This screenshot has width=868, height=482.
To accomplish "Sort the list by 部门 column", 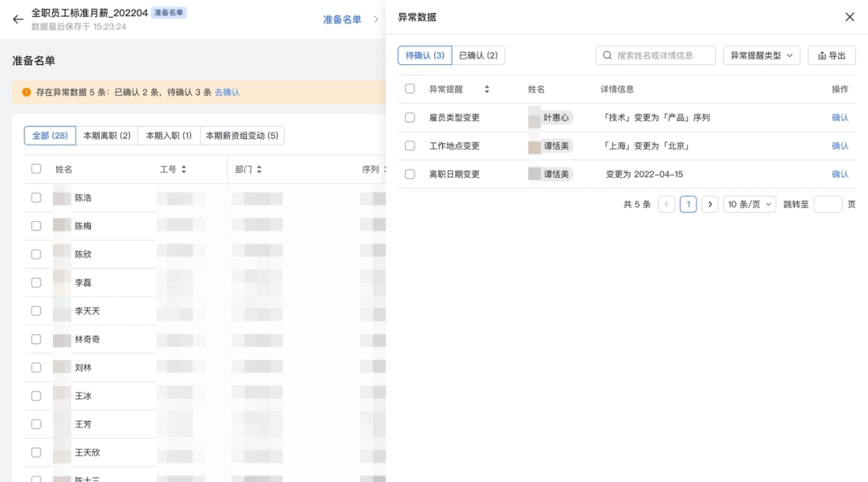I will [x=259, y=170].
